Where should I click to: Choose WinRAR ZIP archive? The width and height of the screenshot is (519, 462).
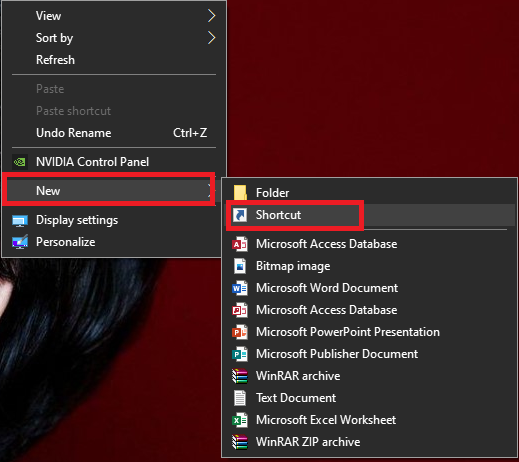click(x=369, y=442)
